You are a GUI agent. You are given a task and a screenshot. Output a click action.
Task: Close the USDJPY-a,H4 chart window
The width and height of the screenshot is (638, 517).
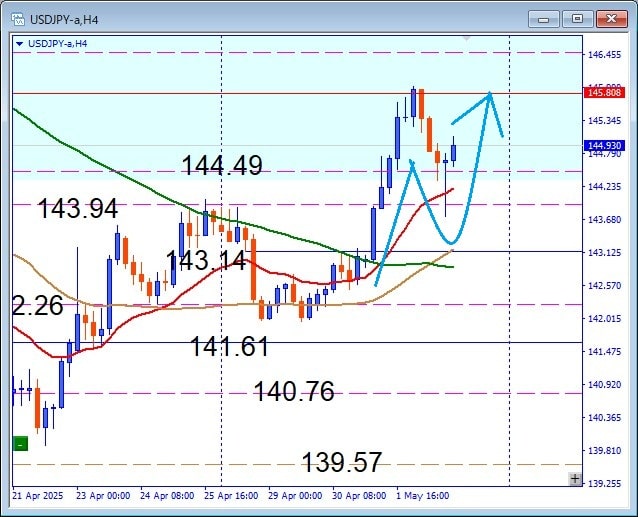(x=611, y=19)
